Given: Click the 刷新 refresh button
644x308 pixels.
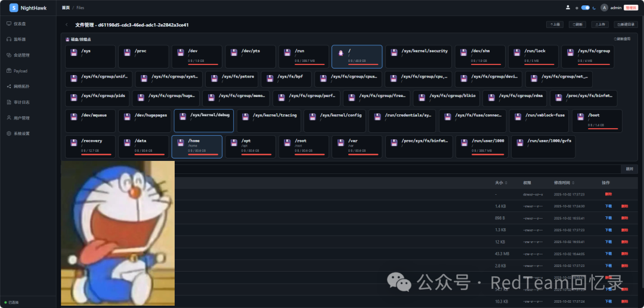Looking at the screenshot, I should [x=577, y=24].
